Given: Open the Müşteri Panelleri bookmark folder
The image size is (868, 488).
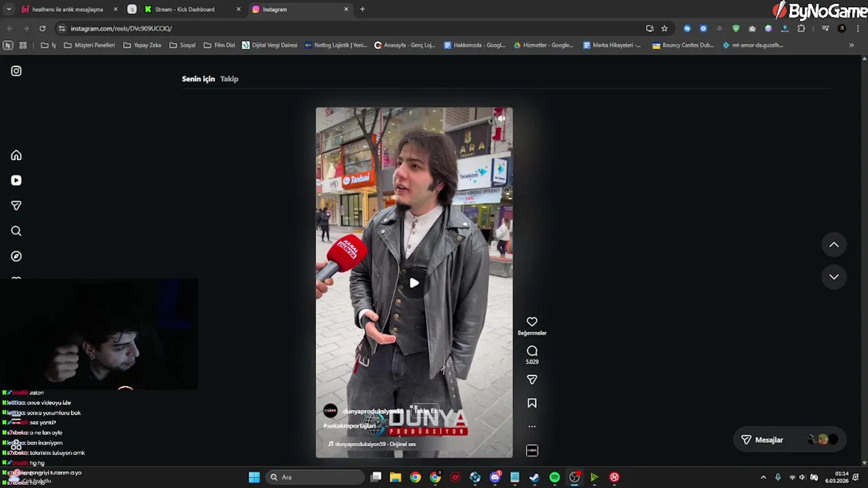Looking at the screenshot, I should point(89,45).
